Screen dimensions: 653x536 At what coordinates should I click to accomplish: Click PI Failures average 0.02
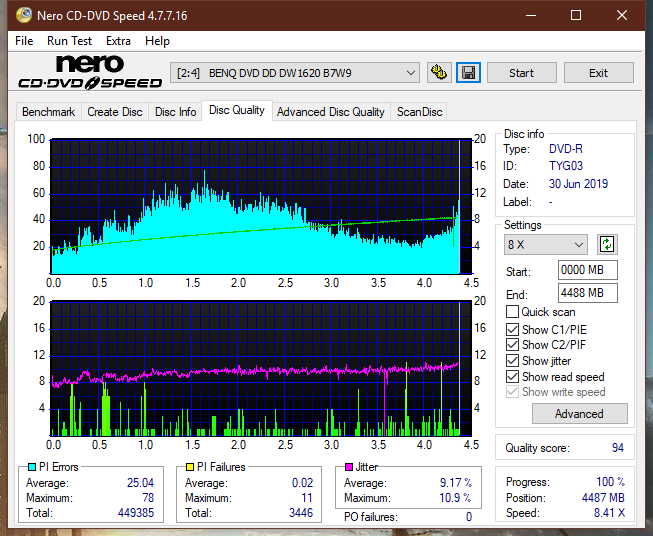tap(302, 483)
